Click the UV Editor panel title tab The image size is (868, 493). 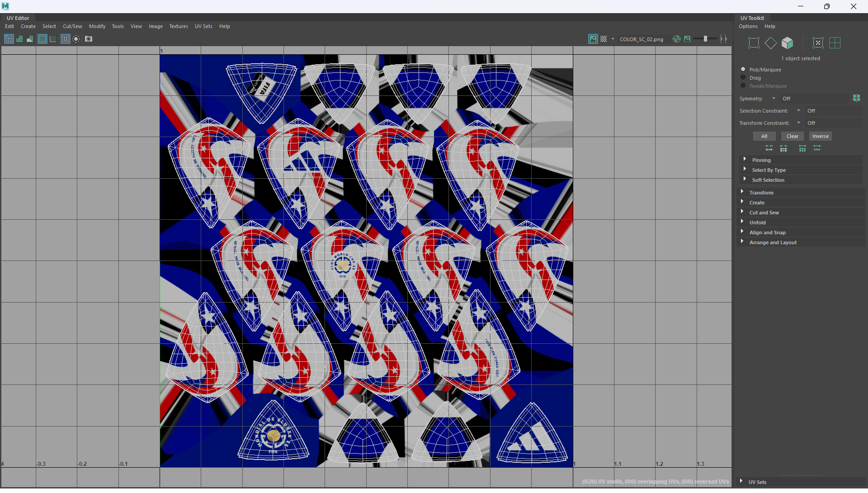(x=18, y=19)
